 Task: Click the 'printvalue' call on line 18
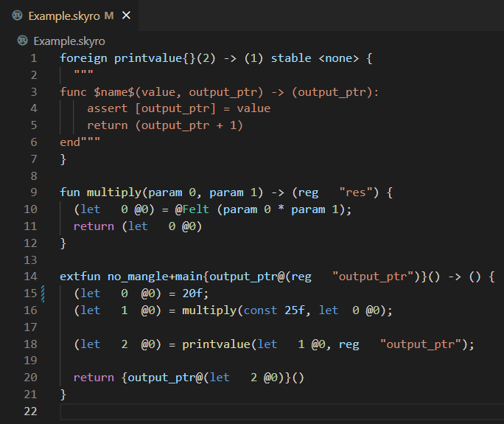[x=216, y=344]
